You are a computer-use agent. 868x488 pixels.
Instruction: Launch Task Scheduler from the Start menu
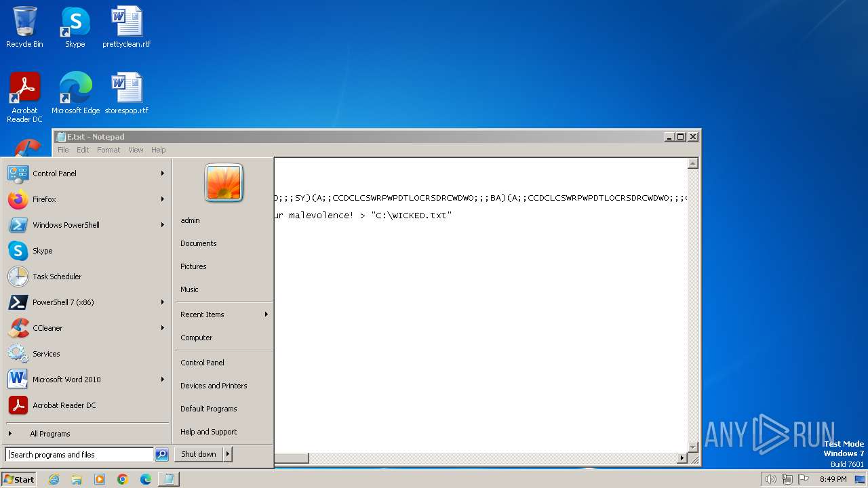pos(86,277)
